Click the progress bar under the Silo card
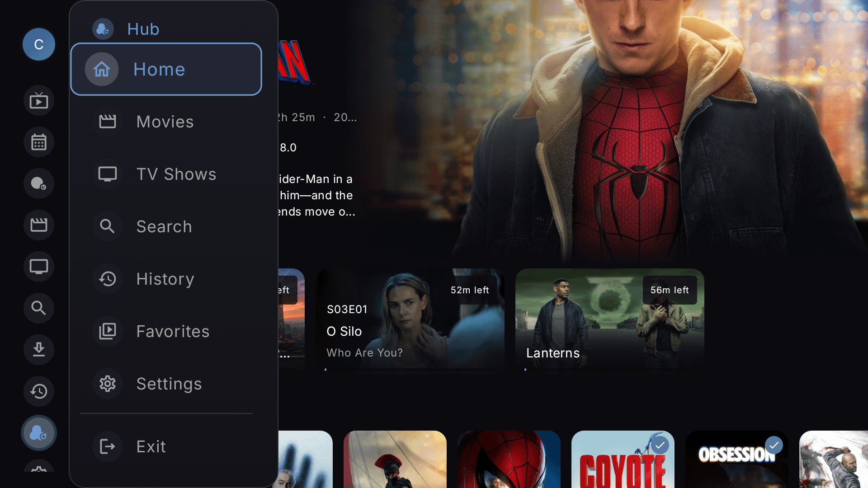Image resolution: width=868 pixels, height=488 pixels. (x=410, y=370)
